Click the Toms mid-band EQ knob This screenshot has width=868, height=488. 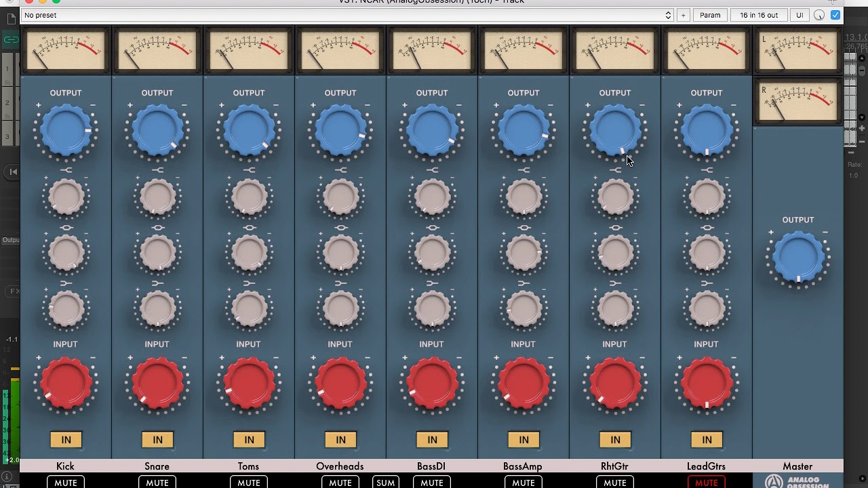click(249, 253)
